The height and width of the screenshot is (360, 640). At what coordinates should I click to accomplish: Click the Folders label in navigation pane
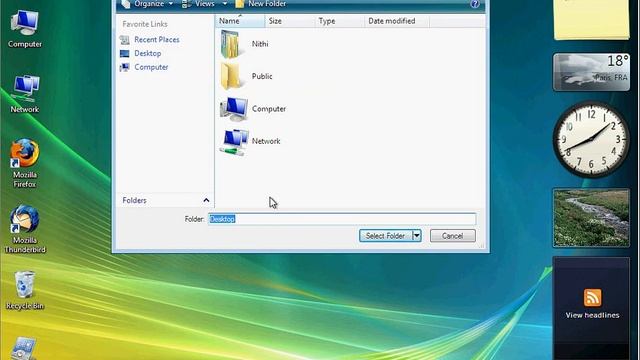click(134, 200)
